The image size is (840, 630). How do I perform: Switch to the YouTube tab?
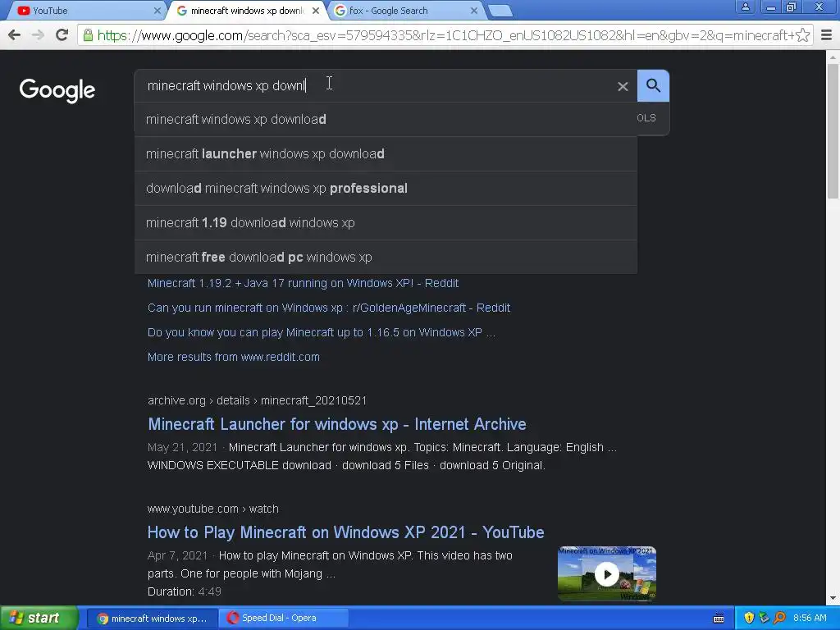point(85,11)
